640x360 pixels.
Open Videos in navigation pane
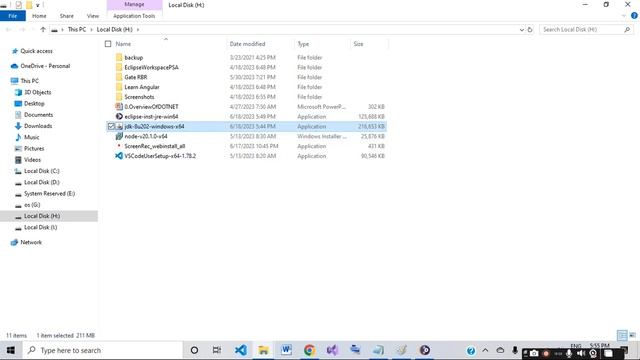[x=32, y=160]
